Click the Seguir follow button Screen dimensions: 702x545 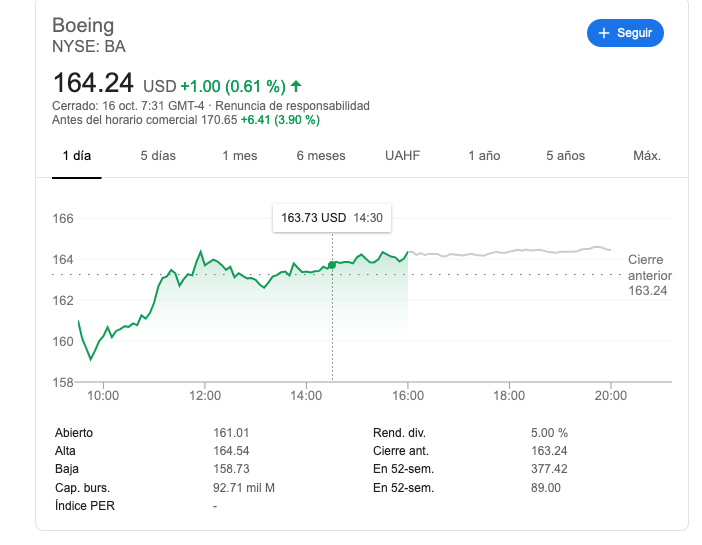click(x=625, y=33)
